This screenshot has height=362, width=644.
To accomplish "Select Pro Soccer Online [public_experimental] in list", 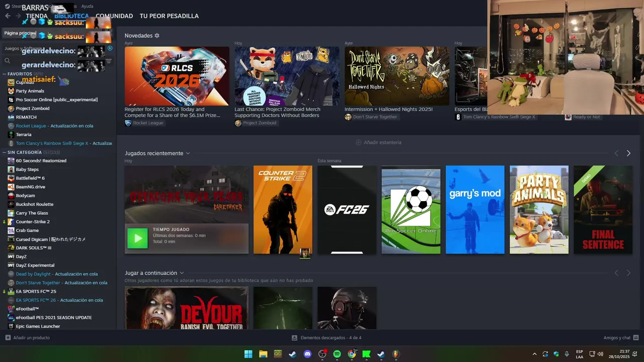I will 58,100.
